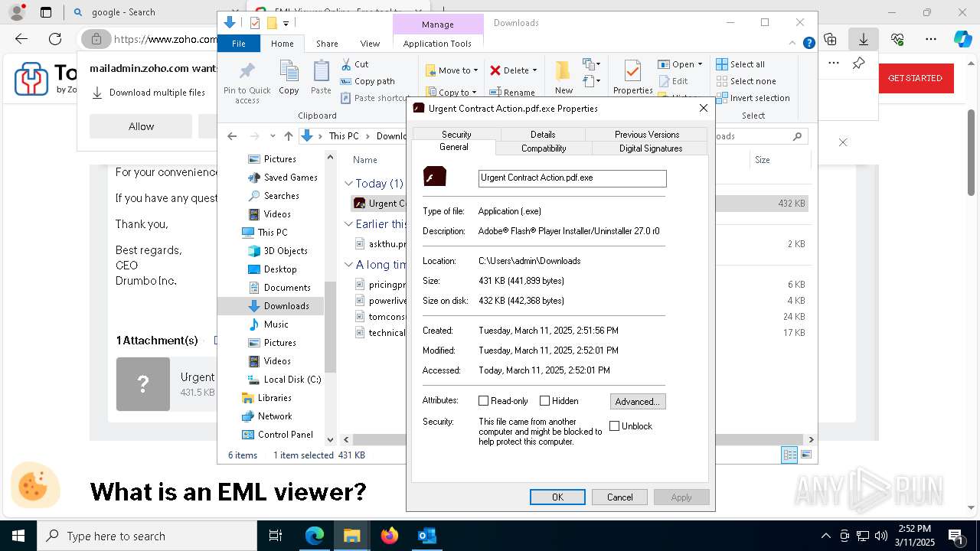Open Microsoft Edge from taskbar

pyautogui.click(x=315, y=536)
